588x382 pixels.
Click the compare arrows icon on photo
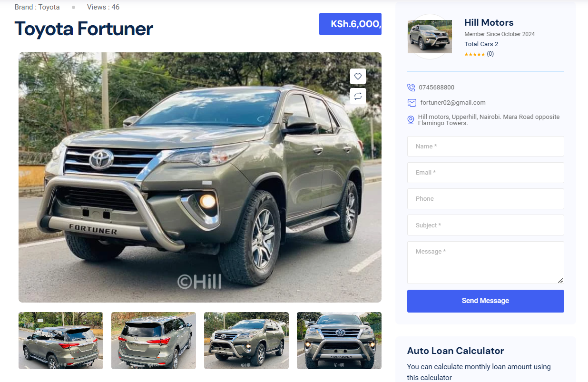(x=358, y=96)
